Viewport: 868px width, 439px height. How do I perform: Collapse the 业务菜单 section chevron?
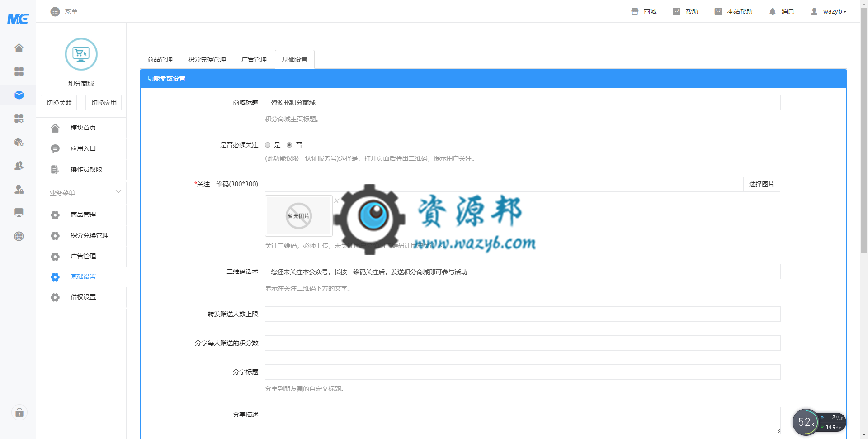[x=118, y=191]
